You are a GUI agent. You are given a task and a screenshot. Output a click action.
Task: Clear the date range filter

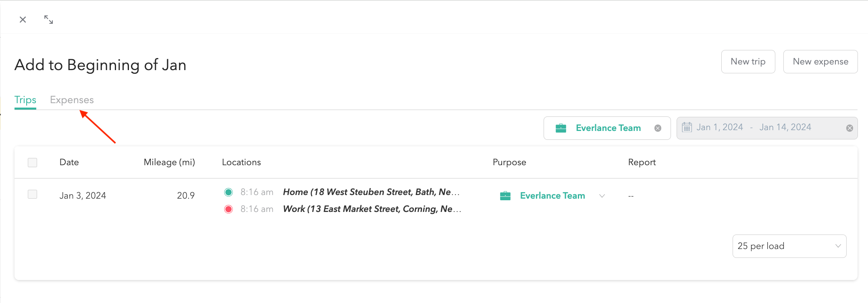[849, 128]
